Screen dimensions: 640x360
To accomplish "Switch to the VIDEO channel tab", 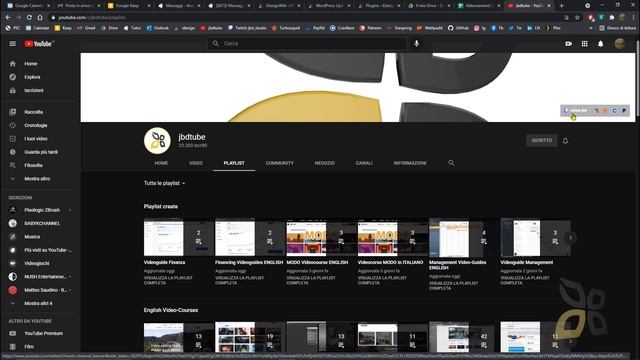I will pyautogui.click(x=196, y=163).
